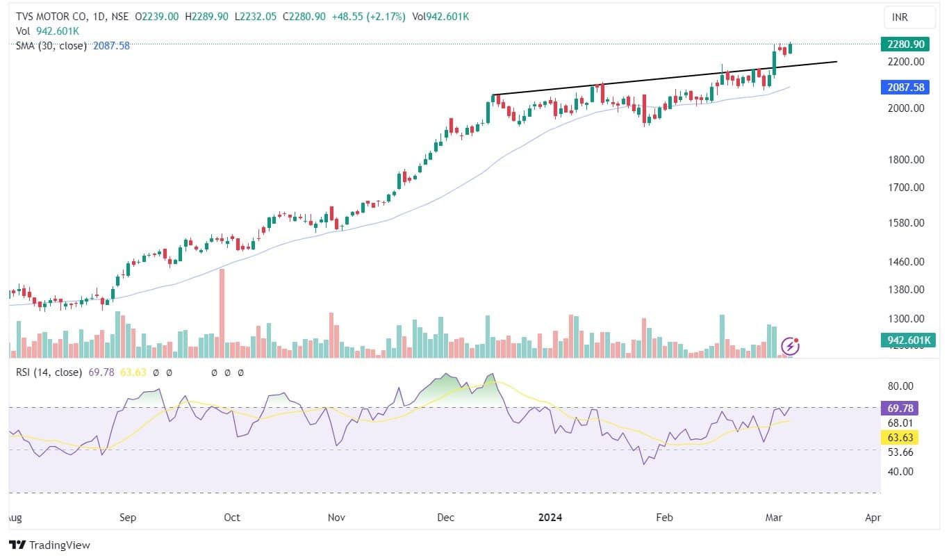Click the 2024 label on time axis
This screenshot has height=560, width=949.
[550, 518]
